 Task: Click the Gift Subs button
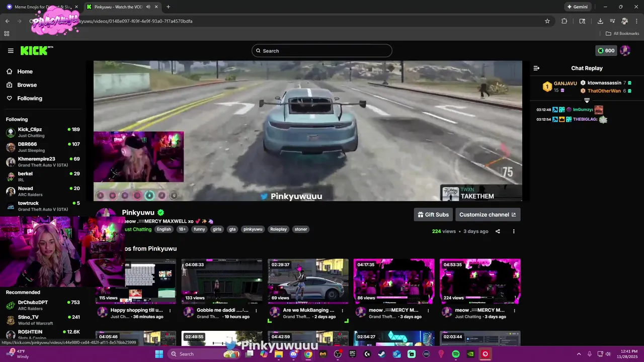click(x=433, y=215)
